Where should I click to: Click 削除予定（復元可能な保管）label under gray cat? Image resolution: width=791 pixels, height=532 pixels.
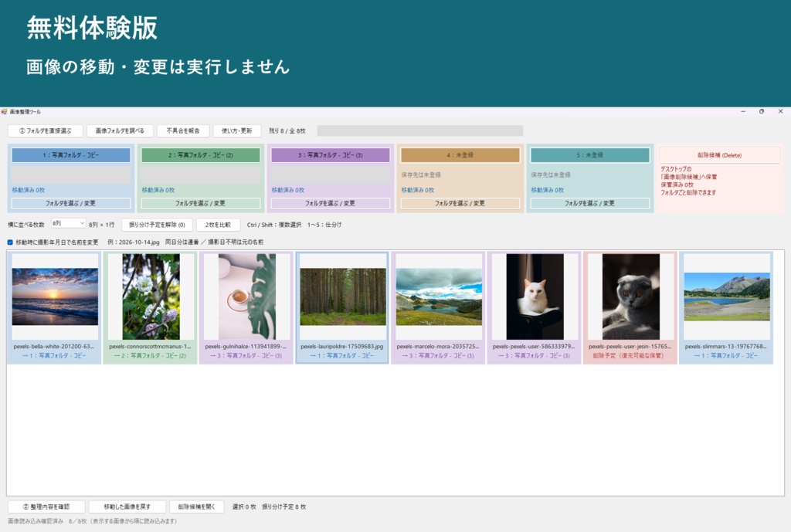coord(628,355)
